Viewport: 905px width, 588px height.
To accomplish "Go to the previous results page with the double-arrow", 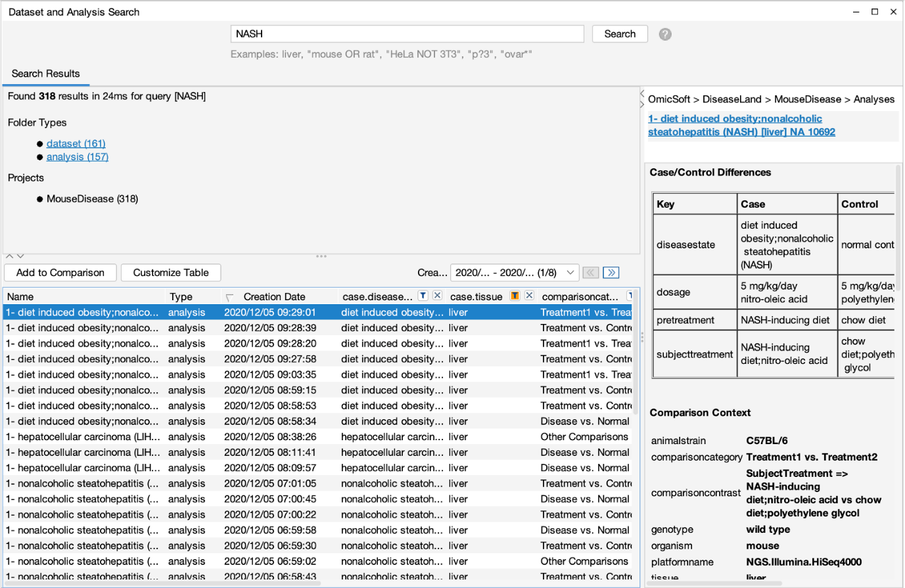I will 591,273.
